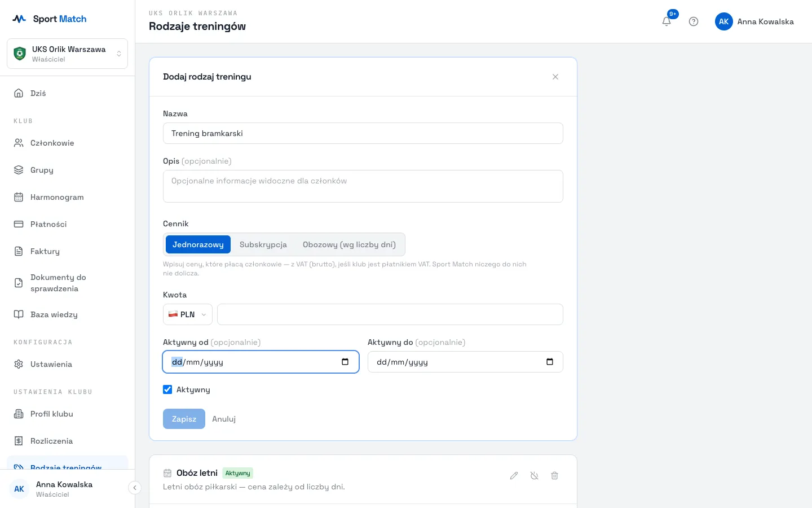The width and height of the screenshot is (812, 508).
Task: Click the help question mark icon
Action: (694, 21)
